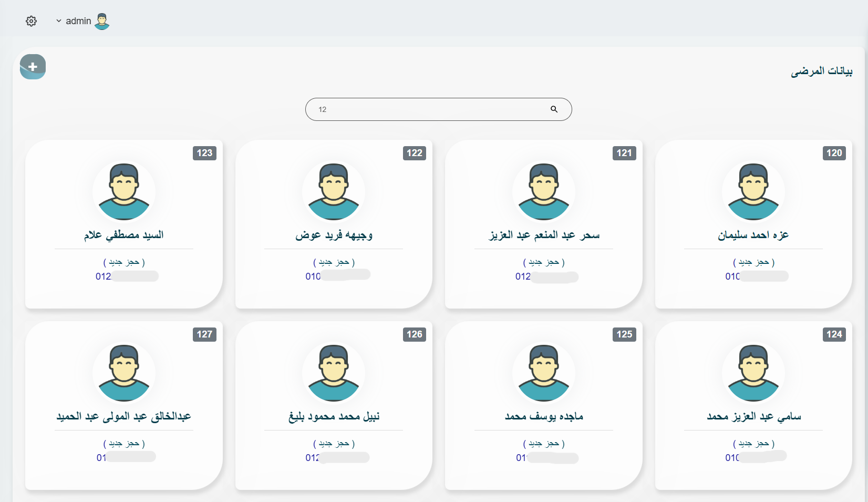This screenshot has width=868, height=502.
Task: Click the 125 patient number badge
Action: click(x=624, y=334)
